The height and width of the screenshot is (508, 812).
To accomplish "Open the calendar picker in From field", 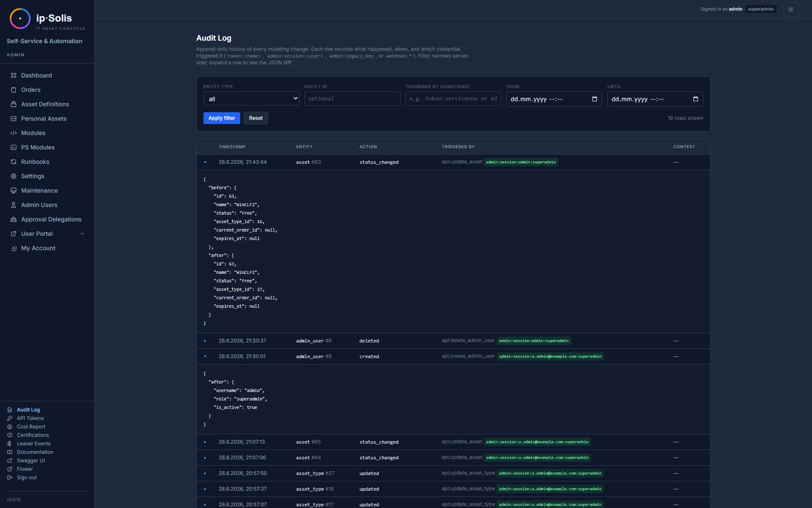I will tap(594, 99).
